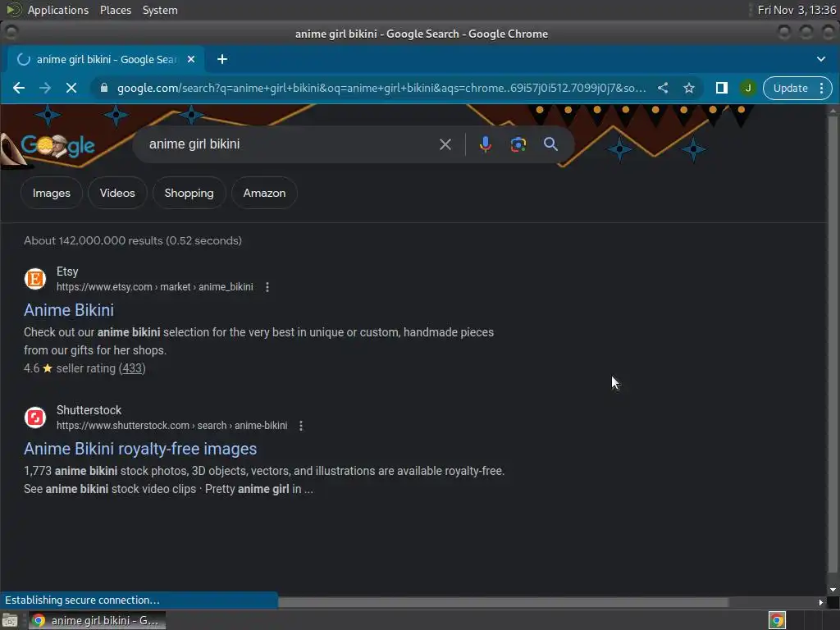
Task: Click into the Google search field
Action: (x=290, y=144)
